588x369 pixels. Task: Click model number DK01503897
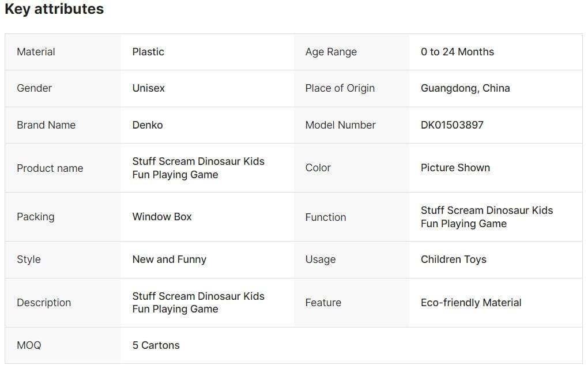452,125
